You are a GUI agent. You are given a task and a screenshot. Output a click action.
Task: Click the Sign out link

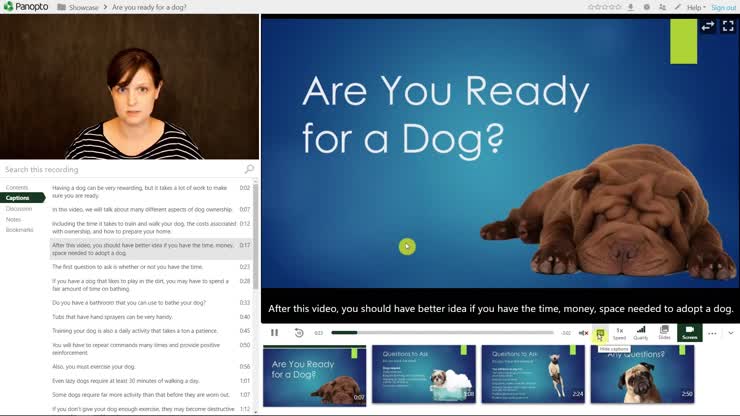point(723,8)
